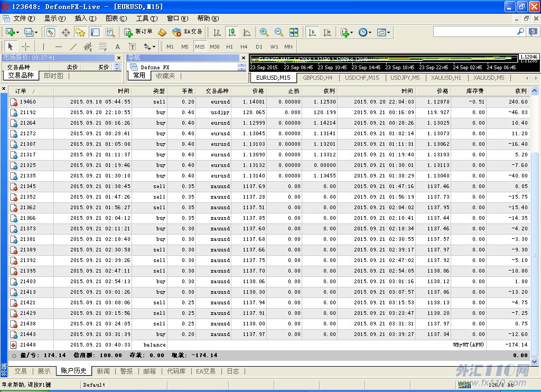
Task: Open the MetaEditor book icon
Action: tap(162, 32)
